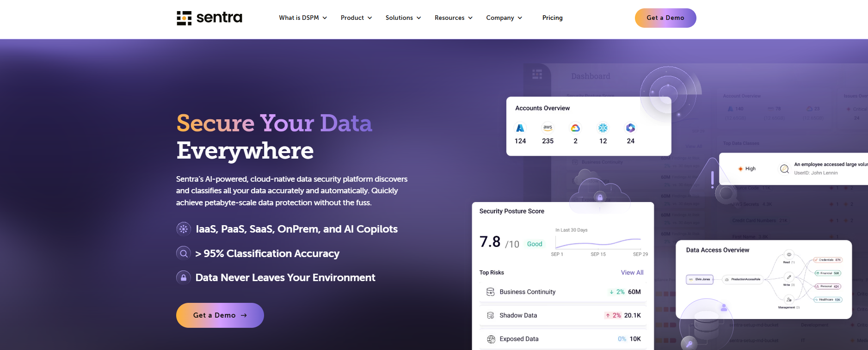
Task: Click the 10K value in Exposed Data row
Action: pyautogui.click(x=635, y=339)
